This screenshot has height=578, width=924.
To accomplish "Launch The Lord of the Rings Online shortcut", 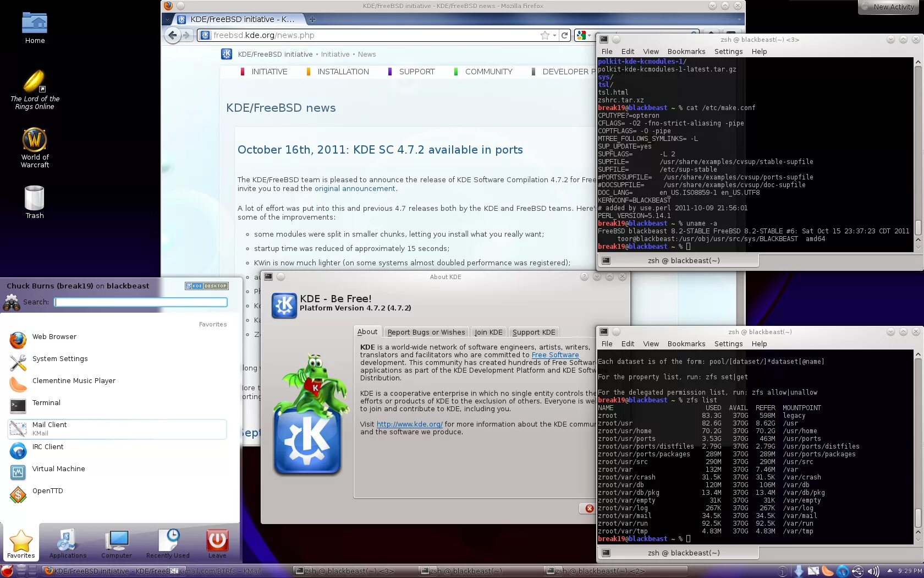I will point(35,90).
